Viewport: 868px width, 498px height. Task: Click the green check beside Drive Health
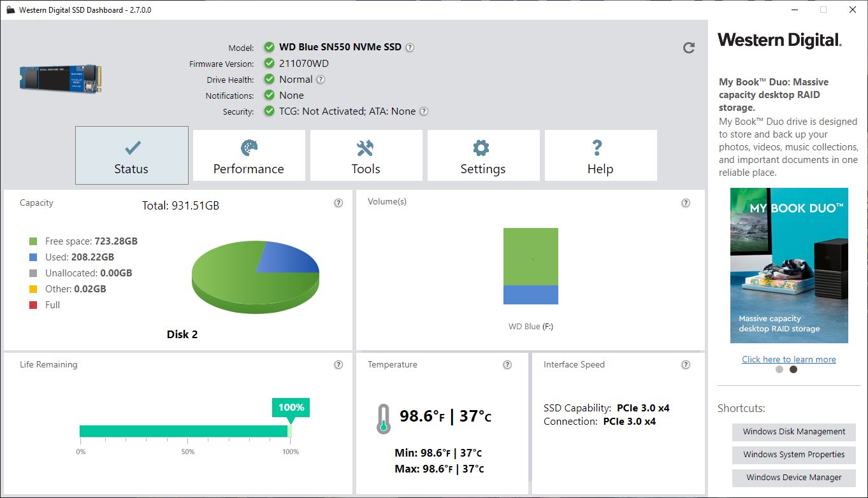(x=269, y=79)
